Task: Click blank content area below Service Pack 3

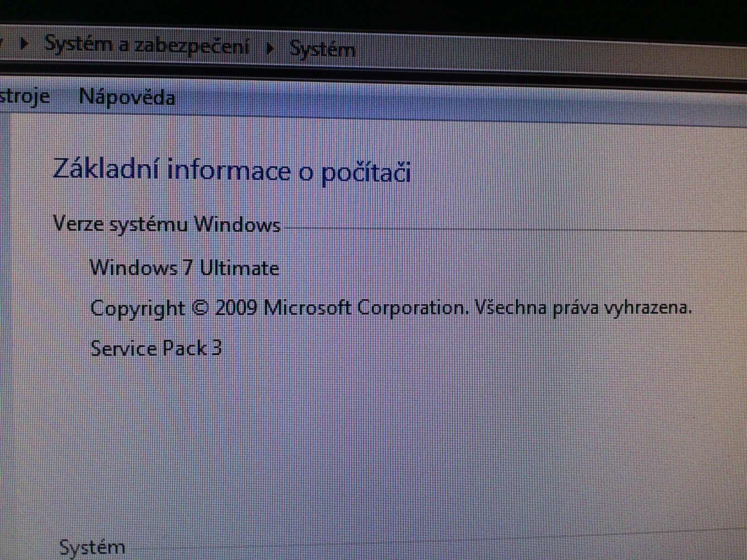Action: pos(366,439)
